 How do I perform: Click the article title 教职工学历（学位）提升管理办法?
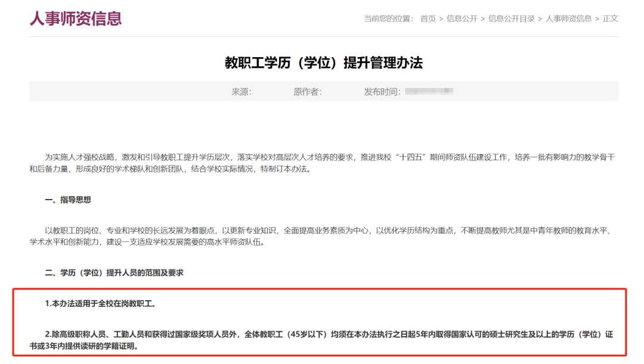click(x=323, y=63)
